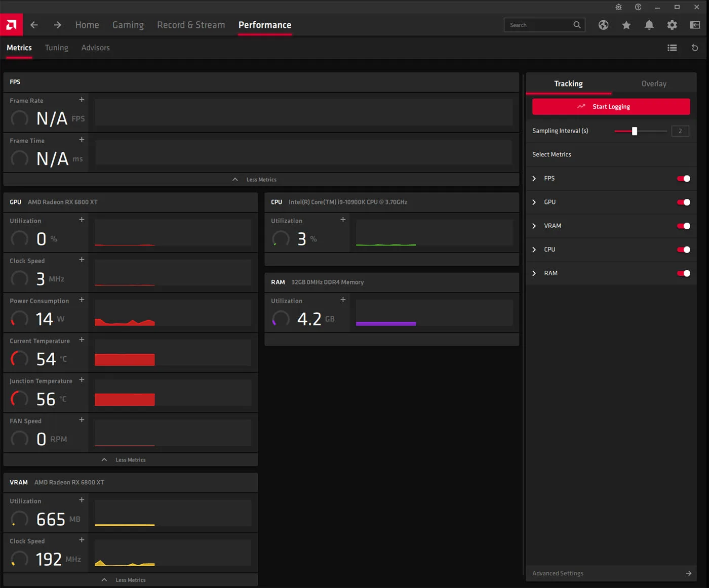Expand the RAM metrics row

[534, 273]
